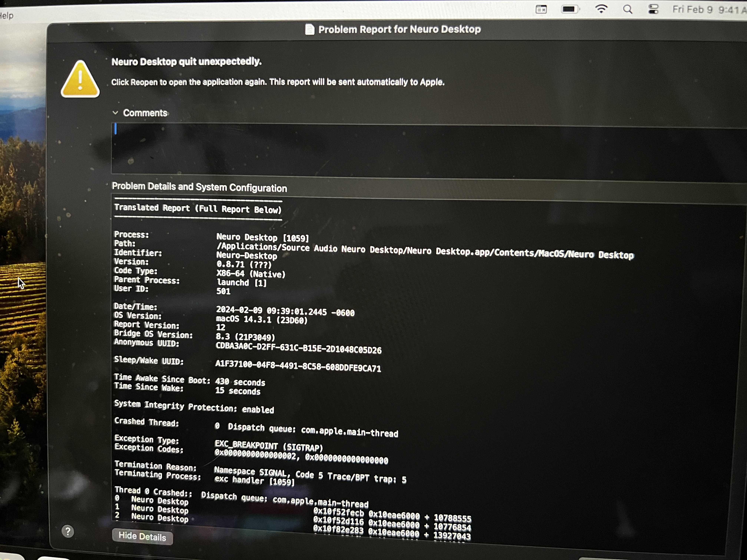Click the document icon in the title bar
The image size is (747, 560).
point(309,29)
